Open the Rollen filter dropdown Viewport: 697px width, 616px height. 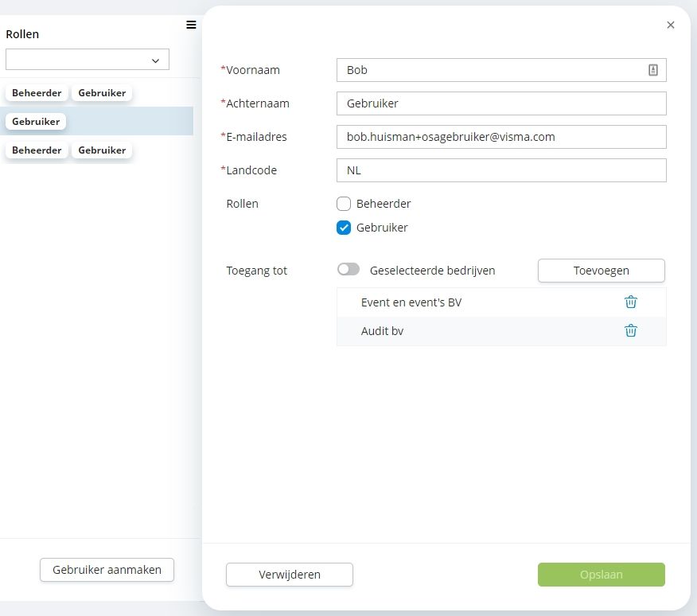point(88,59)
